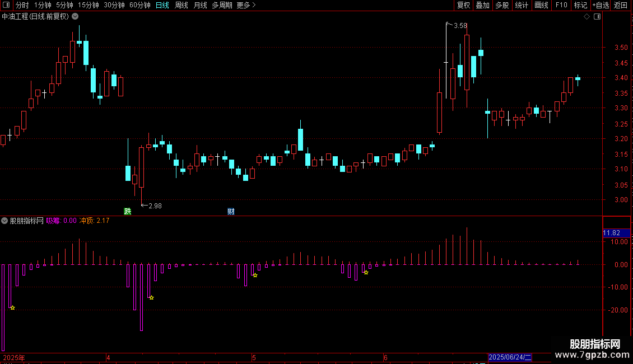Open the 多周期 multi-period view
The width and height of the screenshot is (633, 364).
click(x=222, y=5)
